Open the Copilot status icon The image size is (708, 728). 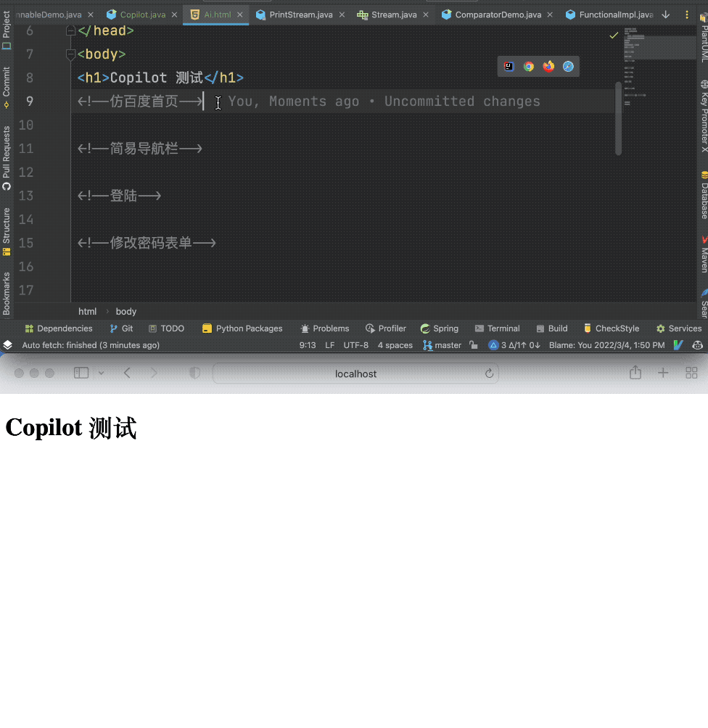point(697,345)
